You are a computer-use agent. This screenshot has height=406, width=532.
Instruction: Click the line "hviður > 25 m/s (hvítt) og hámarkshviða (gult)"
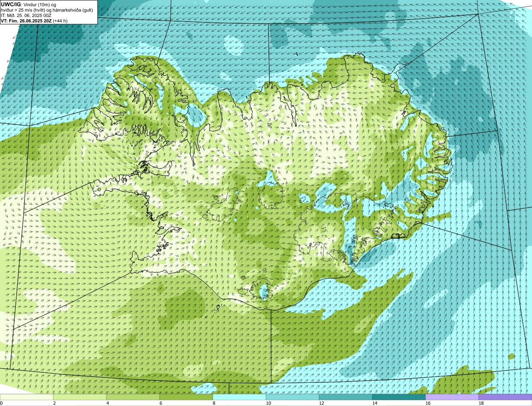(47, 10)
